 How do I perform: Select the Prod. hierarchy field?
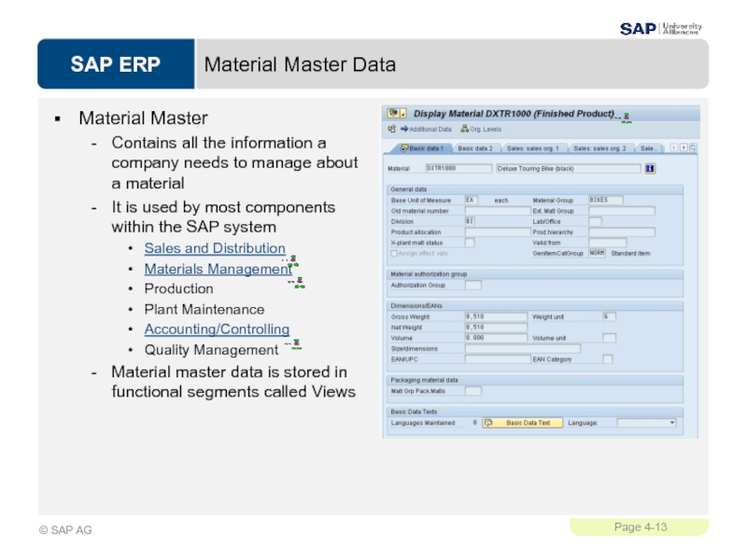pos(622,232)
